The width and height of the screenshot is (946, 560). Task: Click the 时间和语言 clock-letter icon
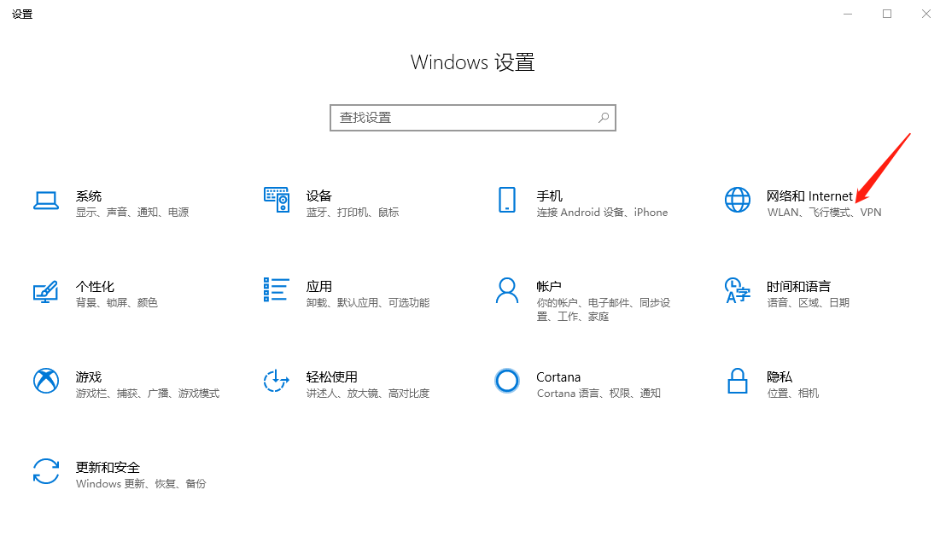click(x=738, y=290)
